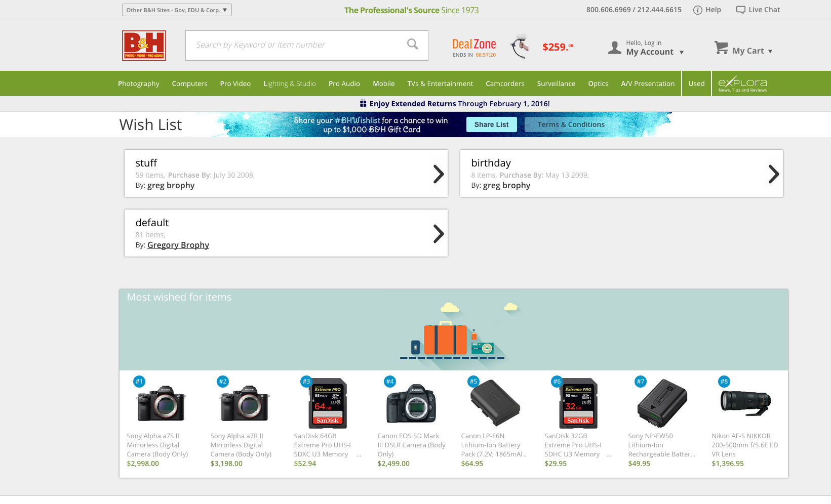831x504 pixels.
Task: Open Canon EOS 5D Mark III title
Action: (412, 445)
